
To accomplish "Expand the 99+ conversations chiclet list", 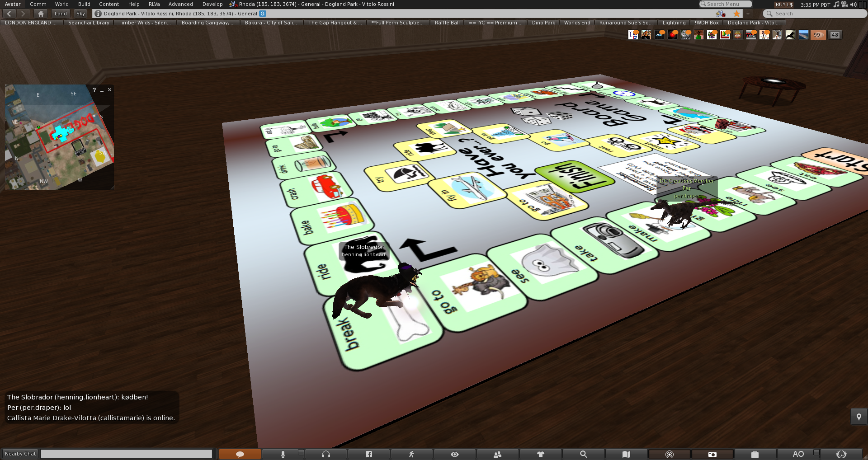I will [818, 35].
